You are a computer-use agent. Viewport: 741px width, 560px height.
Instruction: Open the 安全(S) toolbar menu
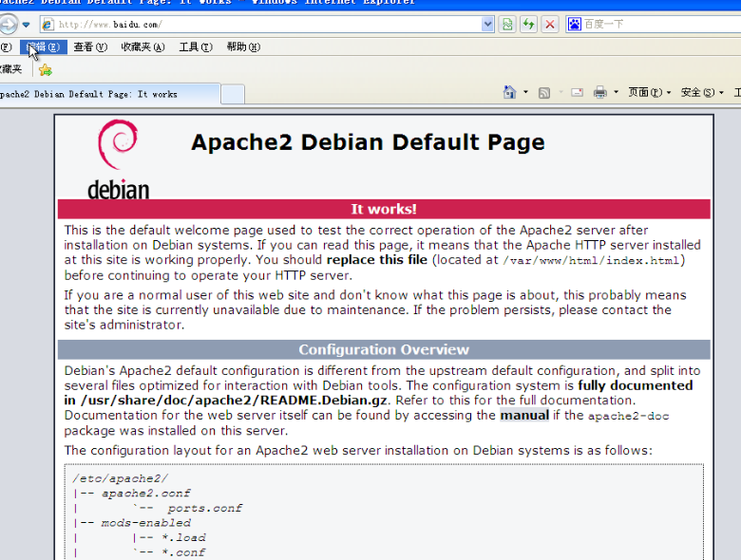coord(702,92)
